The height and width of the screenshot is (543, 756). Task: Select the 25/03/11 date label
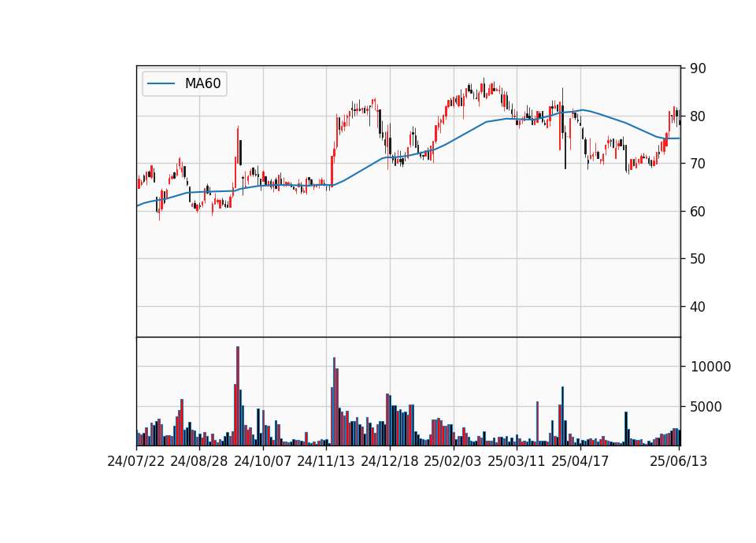pos(517,461)
